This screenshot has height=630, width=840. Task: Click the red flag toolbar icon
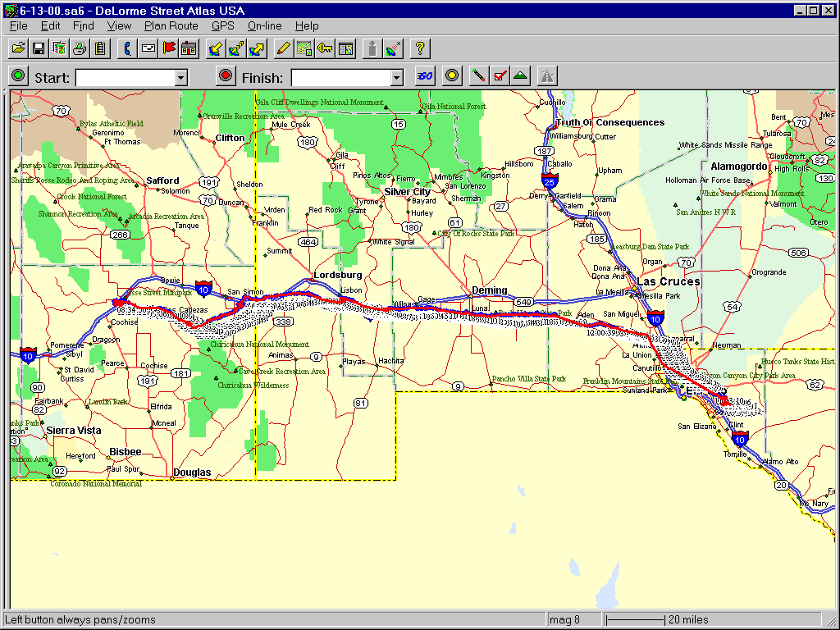169,48
